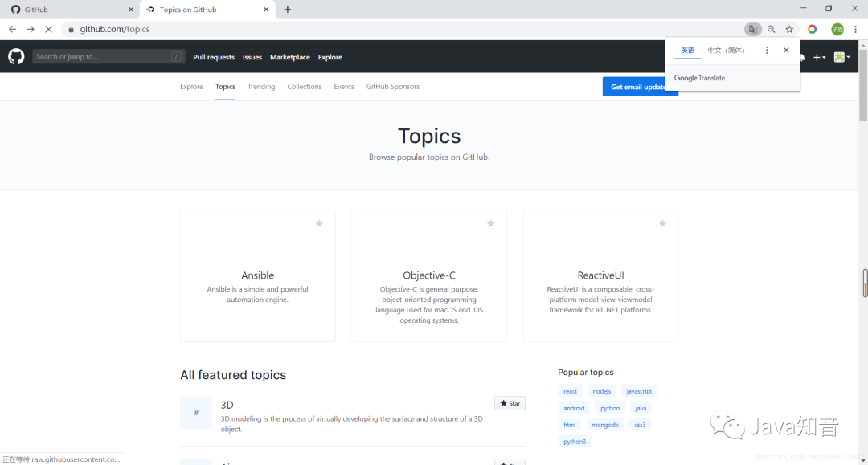
Task: Click the address bar URL
Action: click(115, 29)
